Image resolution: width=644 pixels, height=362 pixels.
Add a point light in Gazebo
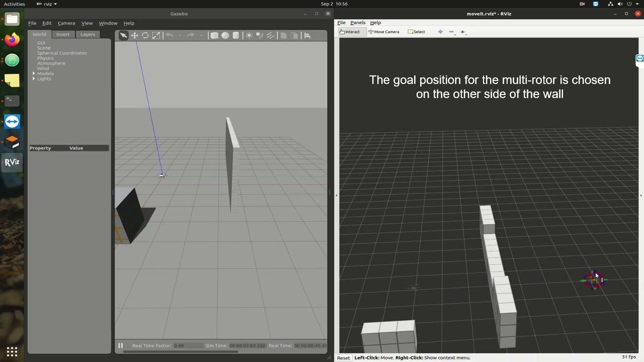pos(249,35)
